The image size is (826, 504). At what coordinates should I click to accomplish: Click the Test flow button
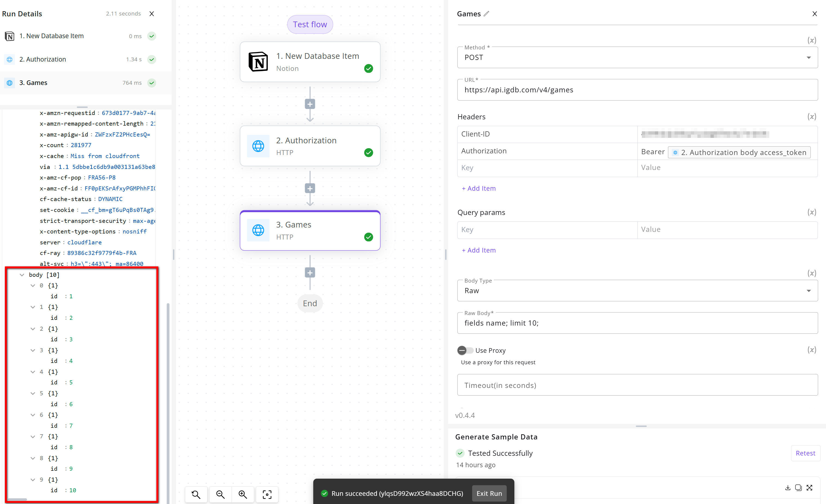(x=310, y=25)
